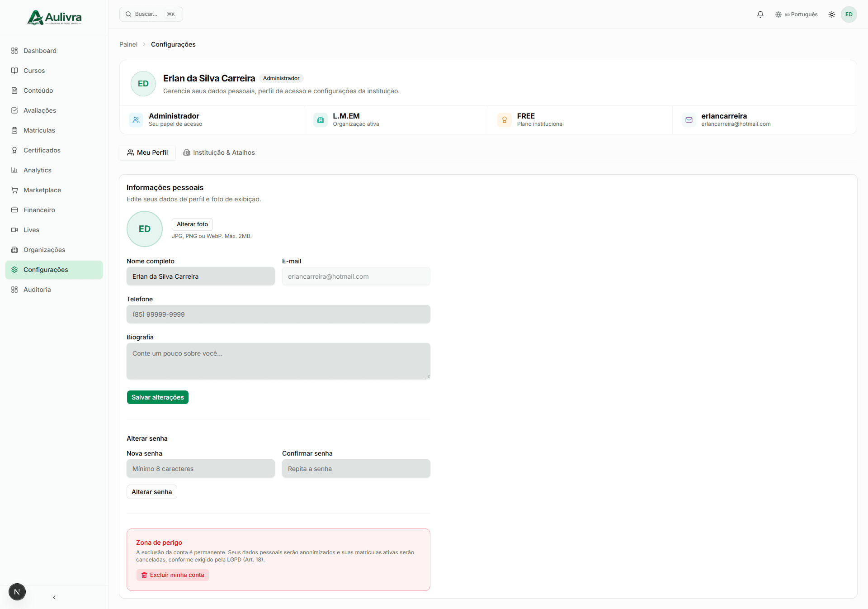The height and width of the screenshot is (609, 868).
Task: Click the Auditoria grid icon
Action: coord(14,290)
